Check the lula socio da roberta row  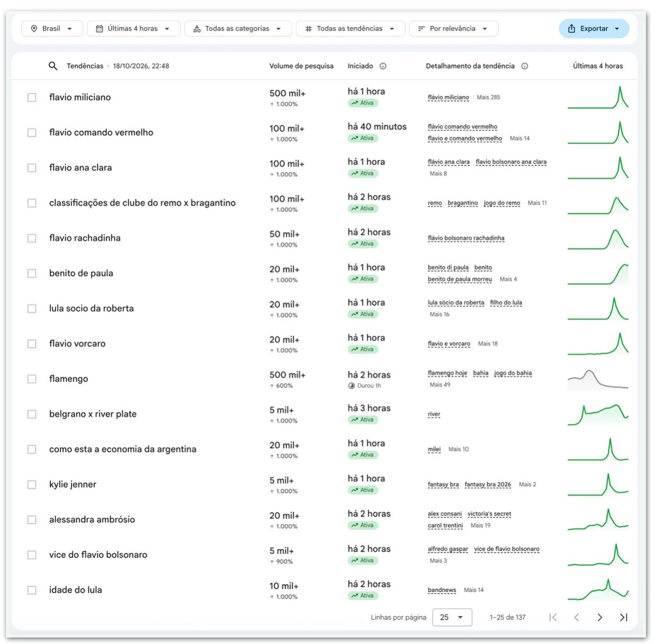(32, 308)
